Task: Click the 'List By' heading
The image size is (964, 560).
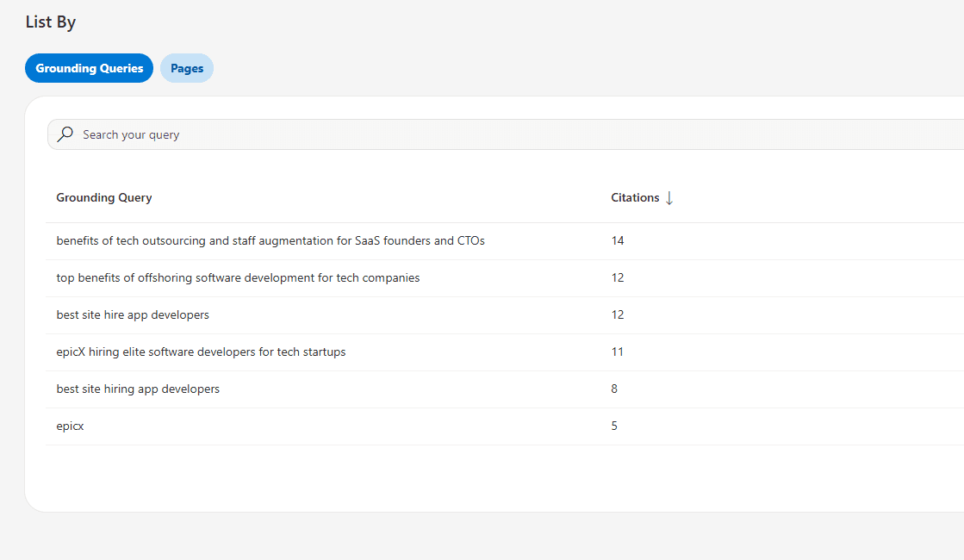Action: [x=51, y=22]
